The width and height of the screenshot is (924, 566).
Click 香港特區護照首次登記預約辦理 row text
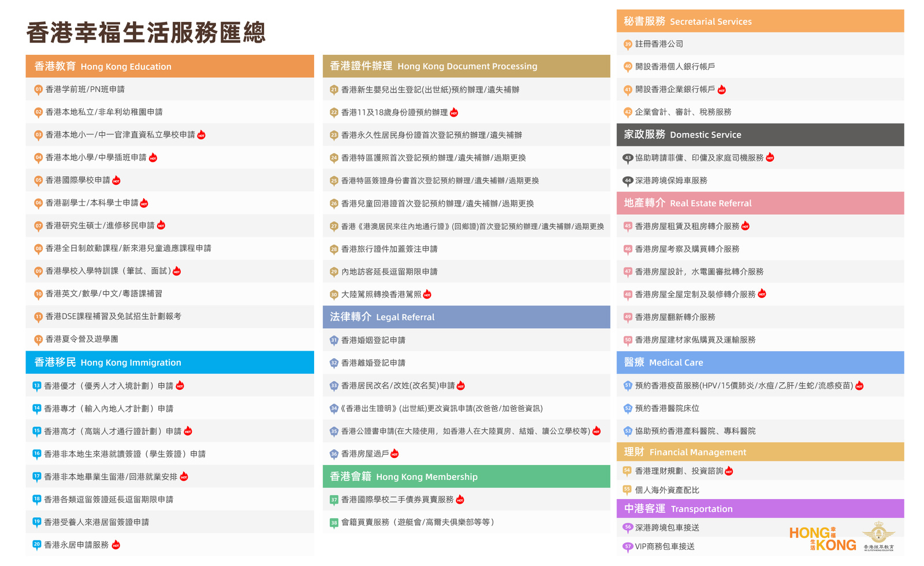[434, 158]
